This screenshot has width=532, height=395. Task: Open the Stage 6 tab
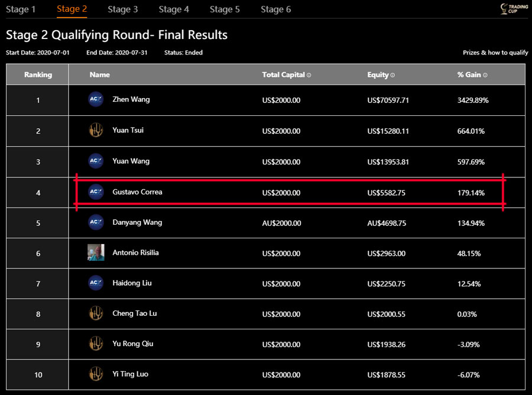tap(276, 9)
